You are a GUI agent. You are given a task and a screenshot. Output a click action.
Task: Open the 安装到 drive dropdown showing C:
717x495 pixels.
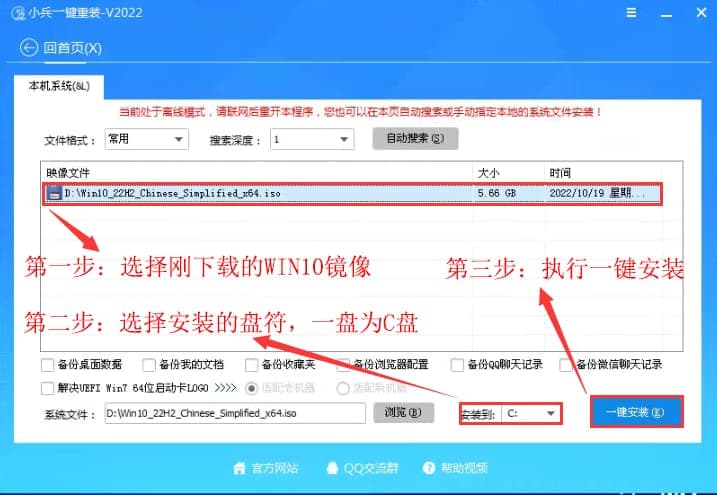click(531, 414)
